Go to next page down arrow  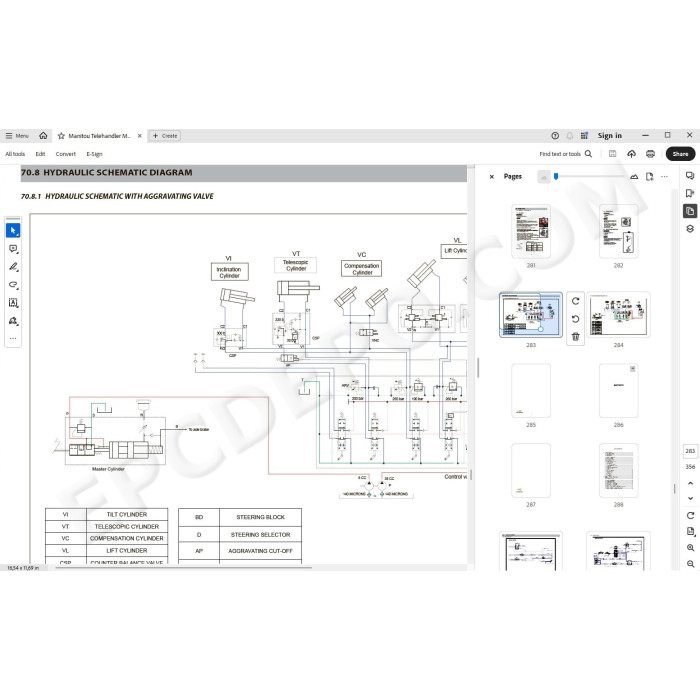pos(690,498)
